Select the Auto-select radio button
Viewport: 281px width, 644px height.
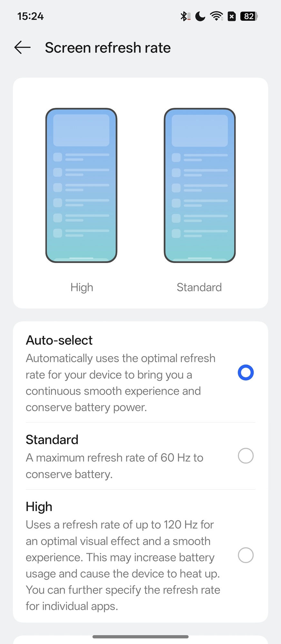point(246,373)
